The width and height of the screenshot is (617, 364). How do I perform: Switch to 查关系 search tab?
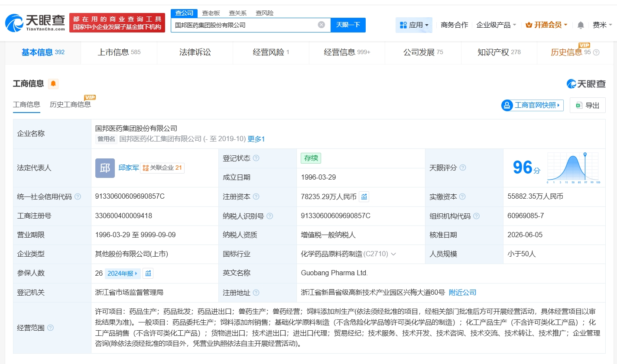[238, 13]
